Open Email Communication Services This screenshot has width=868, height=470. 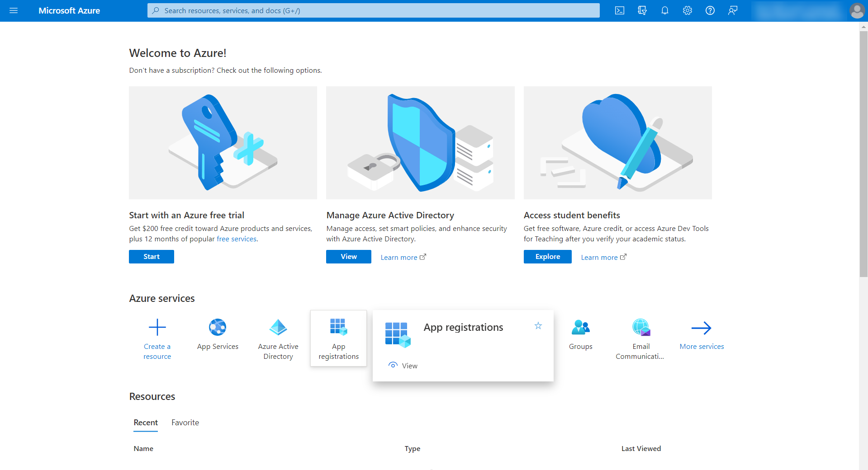640,327
